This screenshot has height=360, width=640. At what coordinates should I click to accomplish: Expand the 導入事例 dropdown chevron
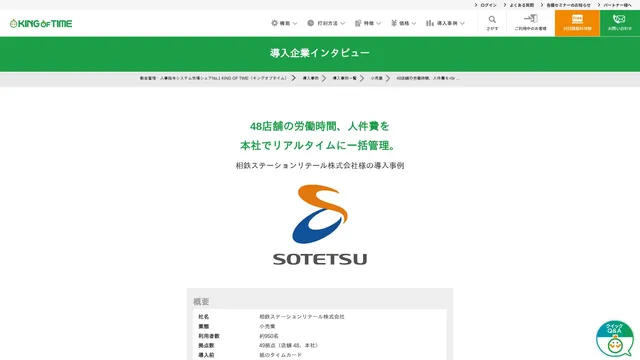pyautogui.click(x=462, y=24)
